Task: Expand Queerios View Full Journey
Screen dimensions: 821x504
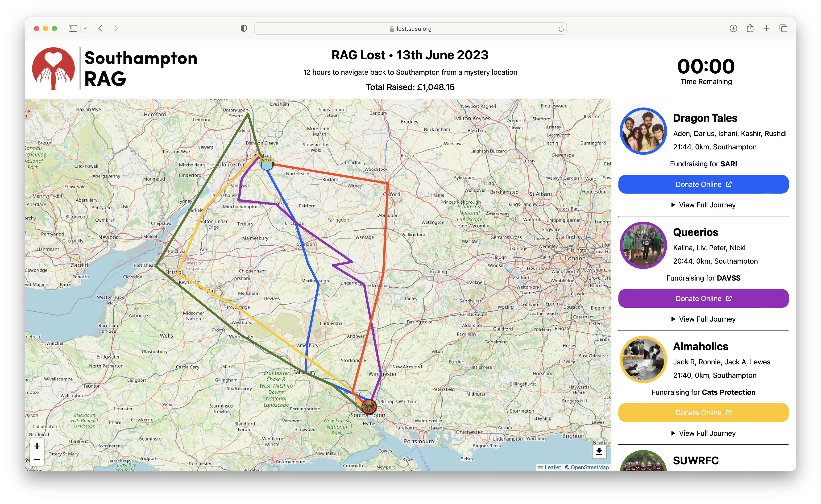Action: point(703,319)
